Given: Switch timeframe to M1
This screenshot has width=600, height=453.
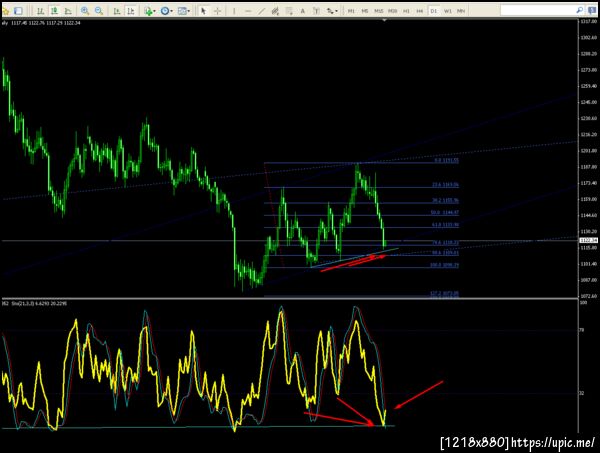Looking at the screenshot, I should [351, 11].
